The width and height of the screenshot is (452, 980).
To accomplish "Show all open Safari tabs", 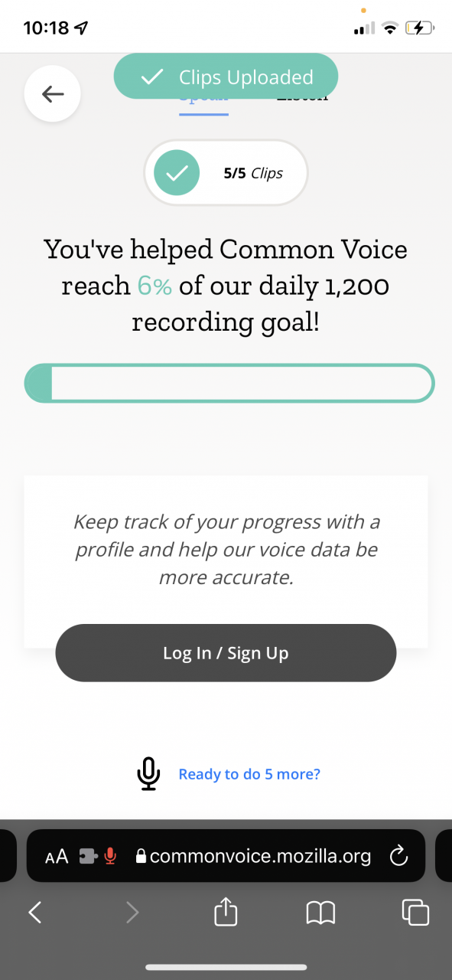I will click(415, 912).
